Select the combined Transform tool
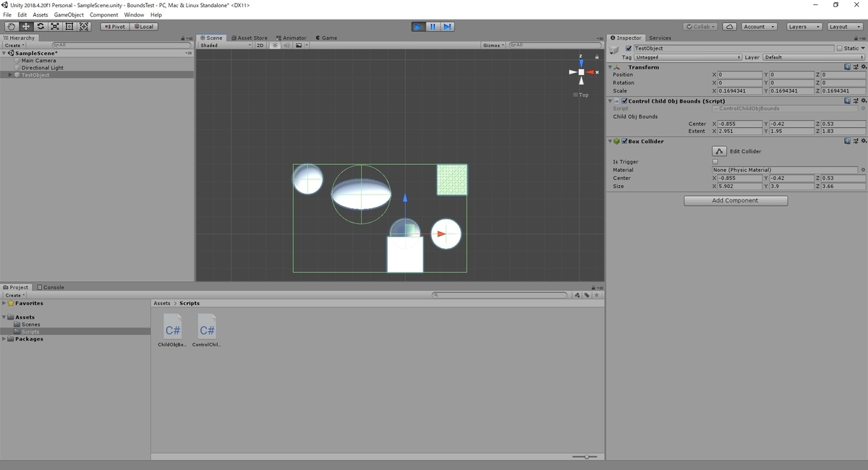Image resolution: width=868 pixels, height=470 pixels. click(x=84, y=27)
